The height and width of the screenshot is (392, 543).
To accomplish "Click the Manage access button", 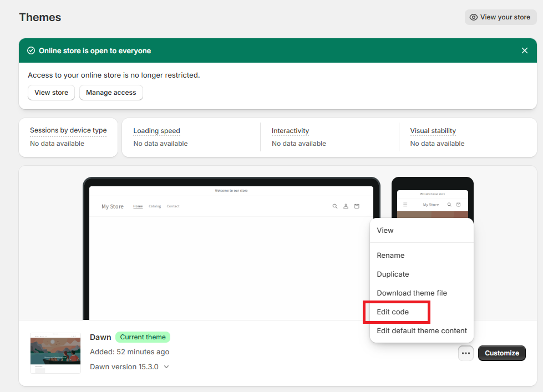I will click(x=111, y=93).
